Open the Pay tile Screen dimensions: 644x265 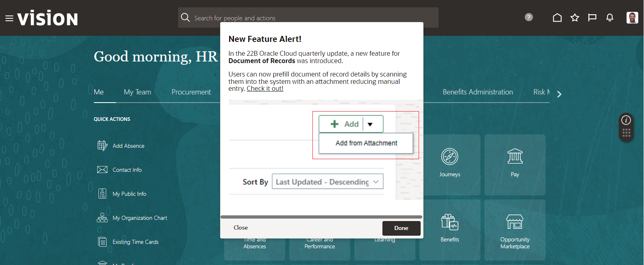point(515,165)
